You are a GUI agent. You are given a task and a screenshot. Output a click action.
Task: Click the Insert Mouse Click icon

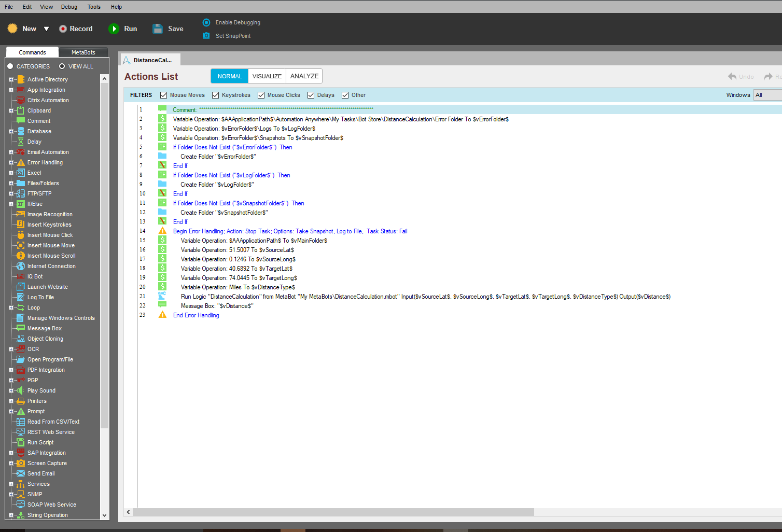pos(21,235)
